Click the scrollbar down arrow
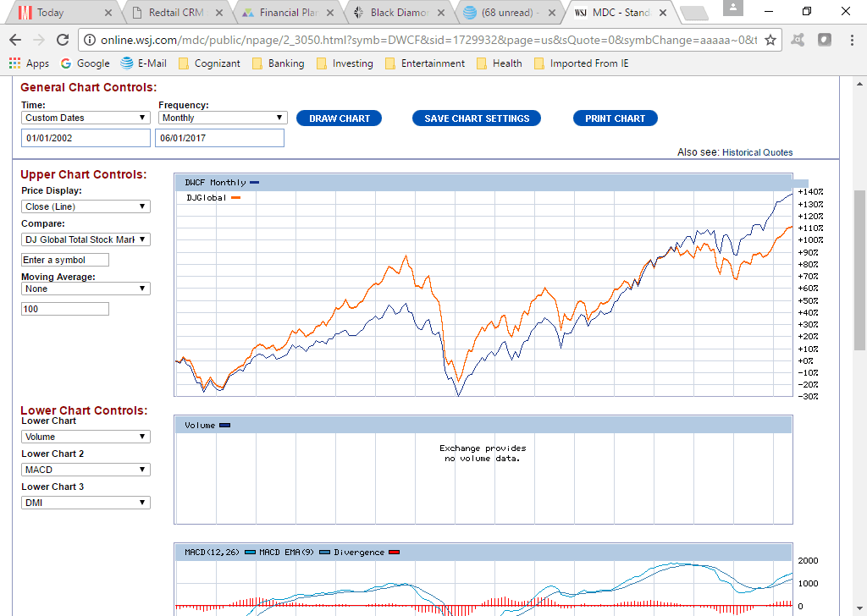 [x=859, y=608]
